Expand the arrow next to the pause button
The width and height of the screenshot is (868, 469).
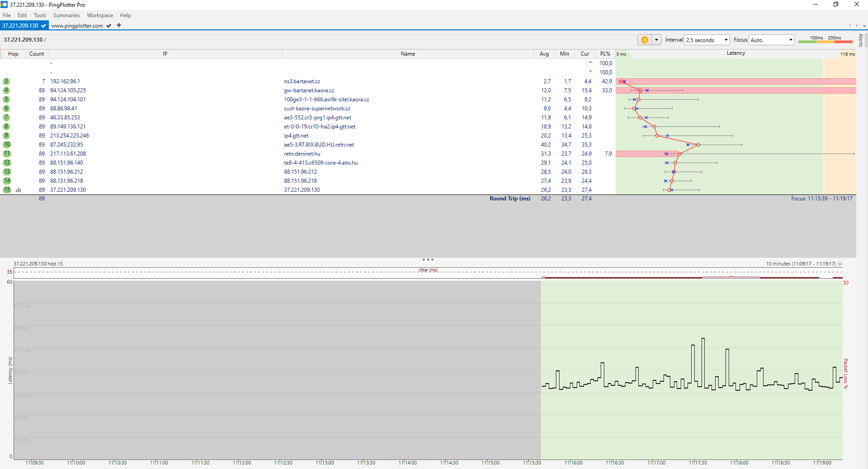pyautogui.click(x=656, y=40)
